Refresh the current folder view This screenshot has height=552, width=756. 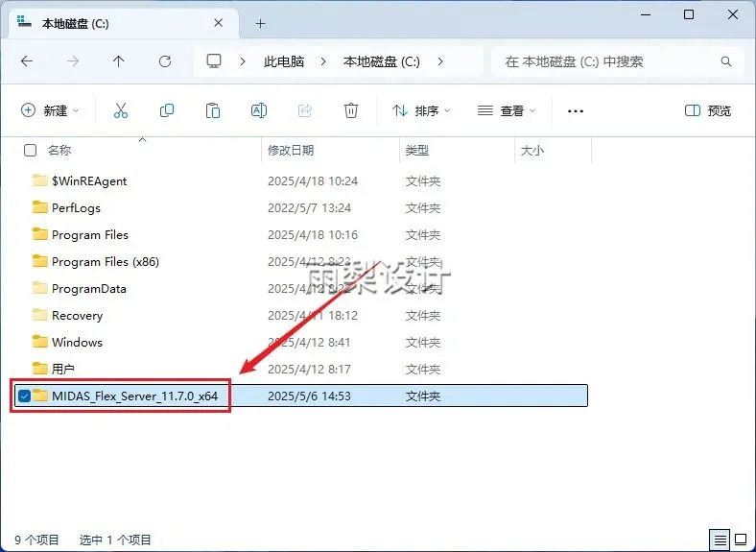[165, 61]
